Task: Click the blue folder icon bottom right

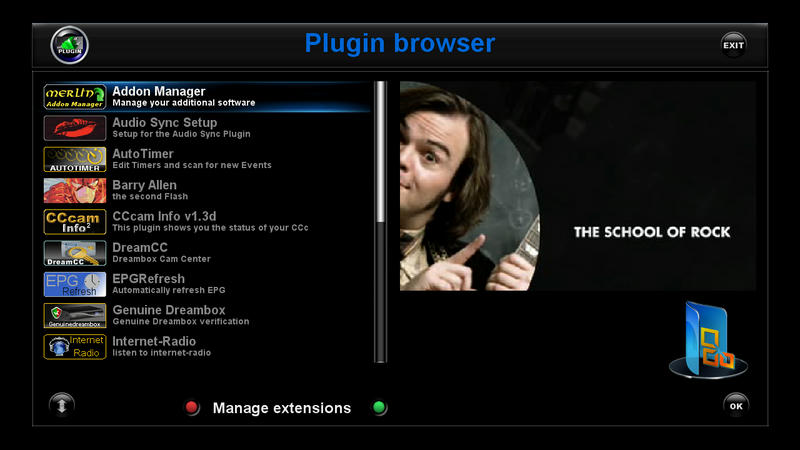Action: (708, 340)
